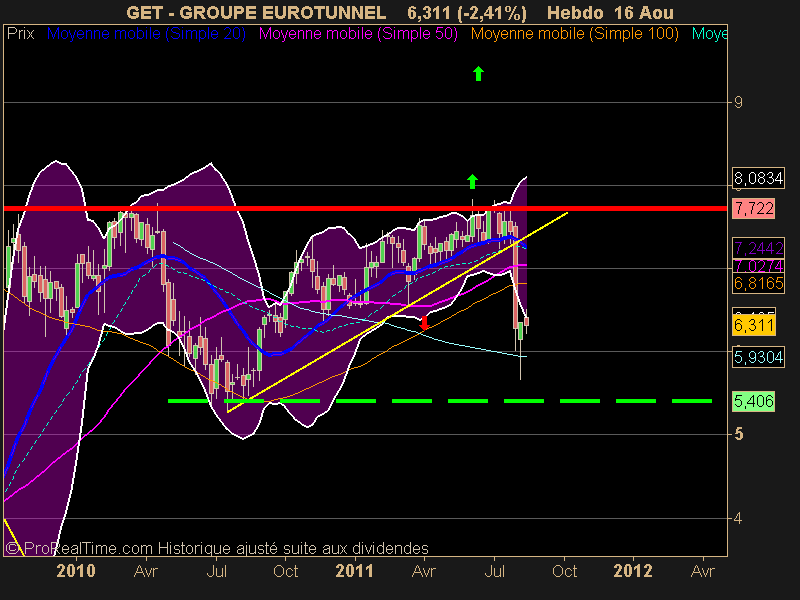The width and height of the screenshot is (800, 600).
Task: Select the Prix legend label
Action: point(20,34)
